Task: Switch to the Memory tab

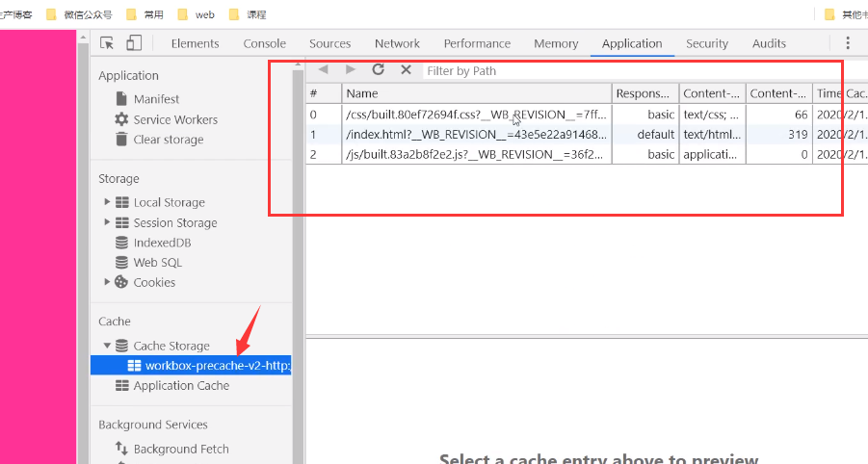Action: coord(556,43)
